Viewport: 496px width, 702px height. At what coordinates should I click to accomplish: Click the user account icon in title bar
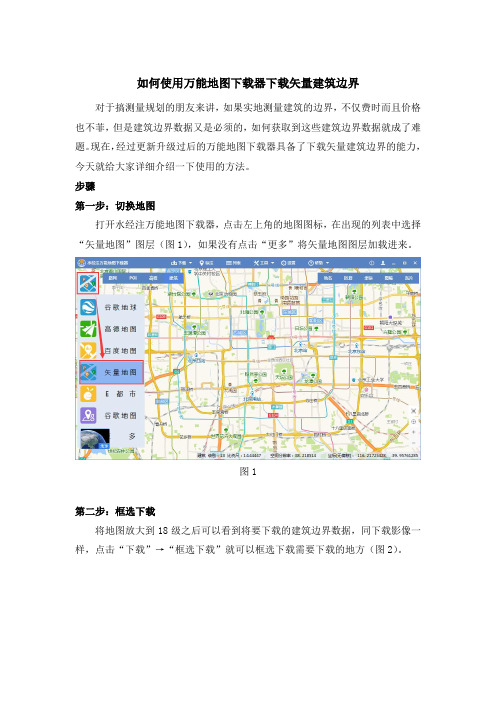point(383,263)
